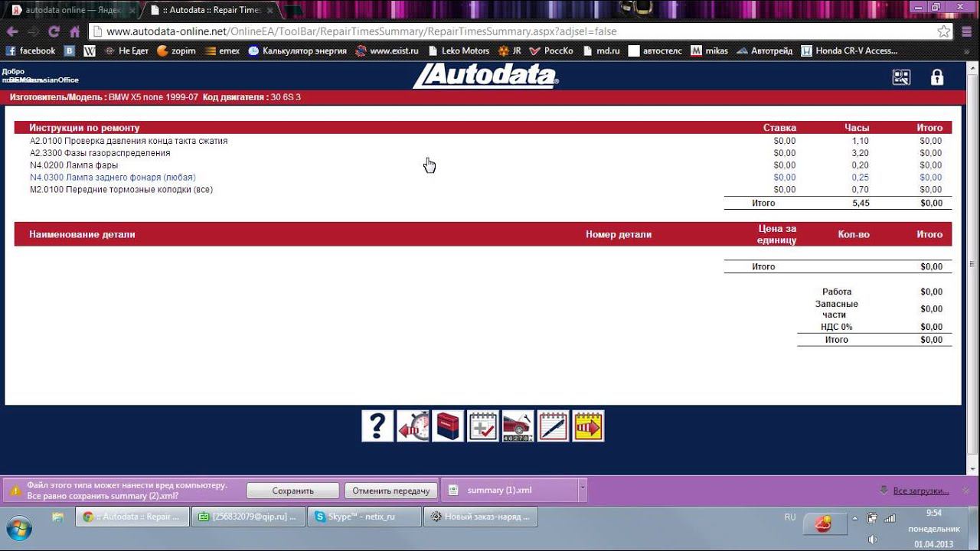Viewport: 980px width, 551px height.
Task: Open Skype netix_ru taskbar window
Action: pyautogui.click(x=364, y=517)
